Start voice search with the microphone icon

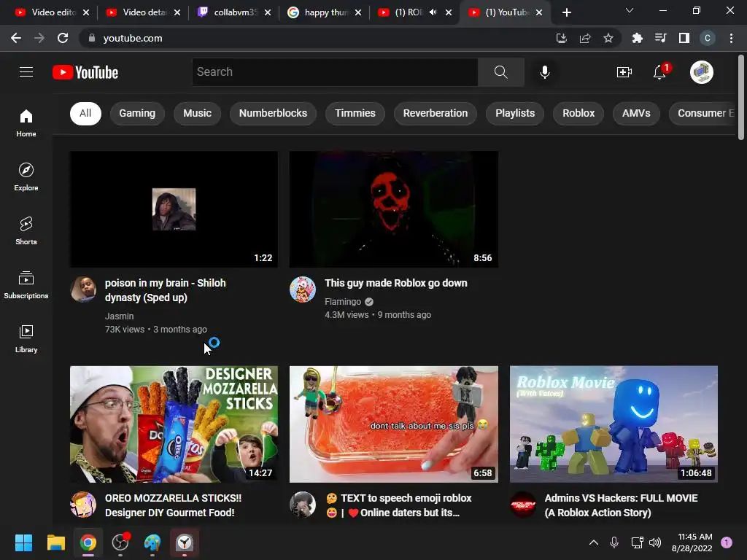click(544, 72)
